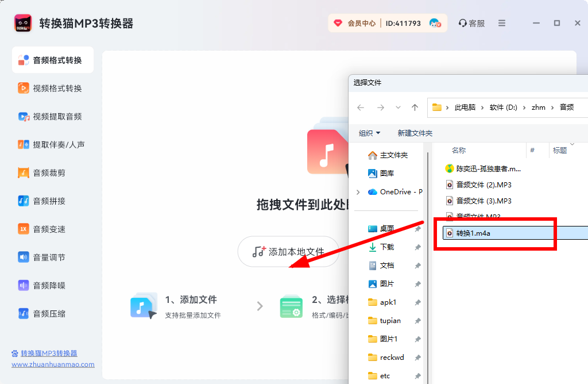Click the red music file illustration
588x384 pixels.
(327, 151)
